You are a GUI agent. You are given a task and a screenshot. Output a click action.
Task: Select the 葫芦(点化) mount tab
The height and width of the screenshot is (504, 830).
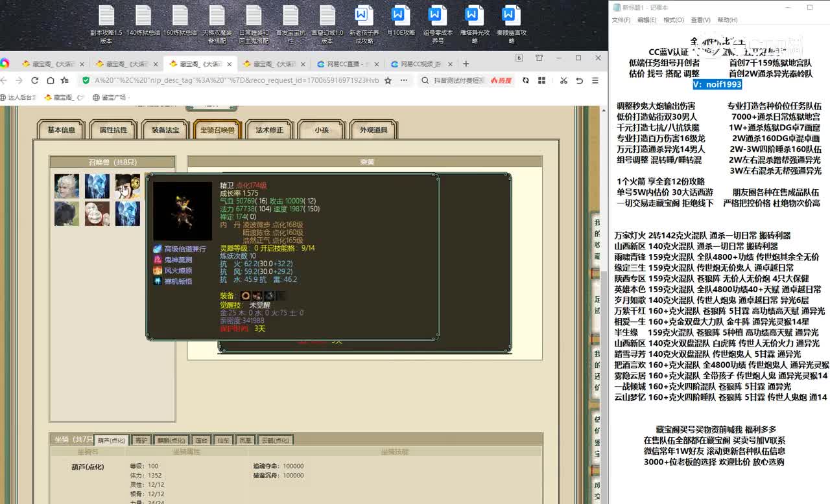(112, 440)
